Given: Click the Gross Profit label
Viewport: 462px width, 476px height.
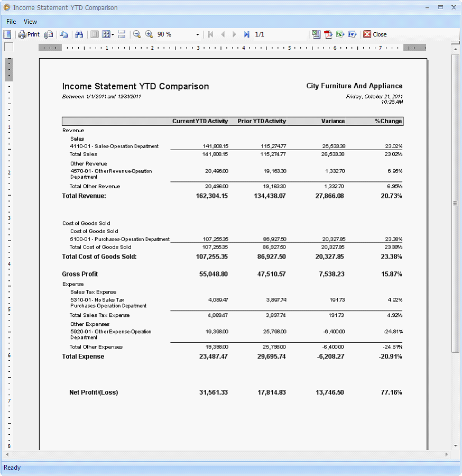Looking at the screenshot, I should (80, 274).
